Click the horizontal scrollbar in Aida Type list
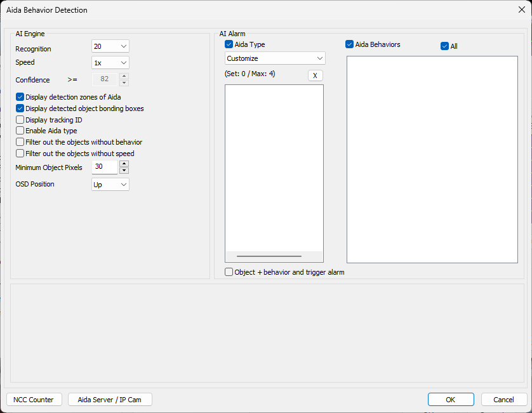This screenshot has height=413, width=532. point(269,256)
